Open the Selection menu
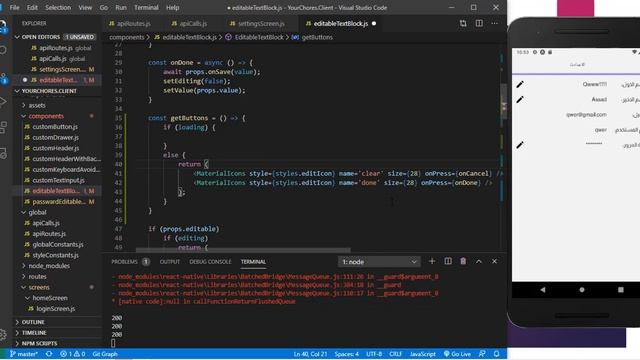Image resolution: width=640 pixels, height=360 pixels. (58, 7)
